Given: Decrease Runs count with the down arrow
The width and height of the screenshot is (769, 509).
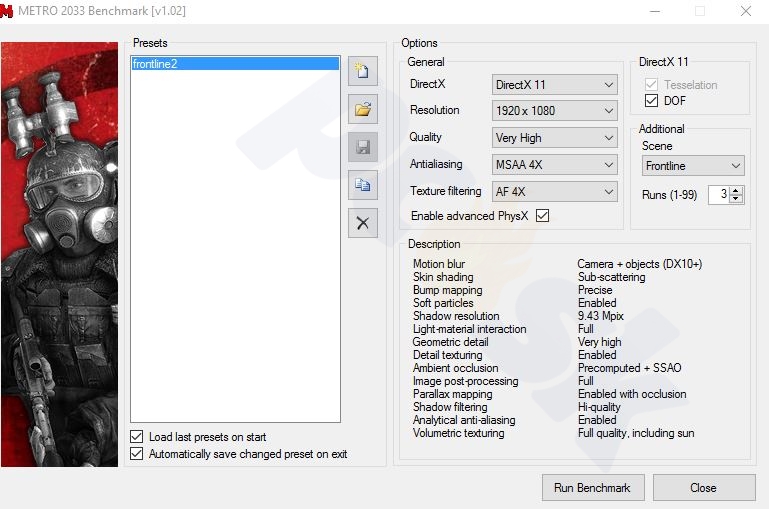Looking at the screenshot, I should [x=736, y=199].
